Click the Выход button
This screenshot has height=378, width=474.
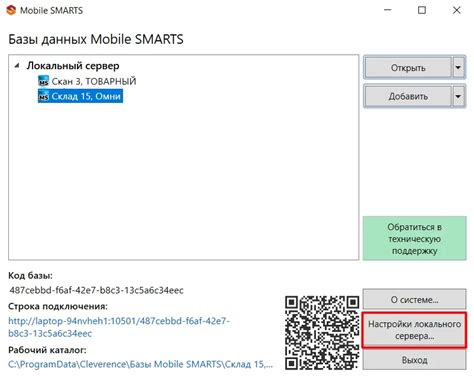click(414, 360)
